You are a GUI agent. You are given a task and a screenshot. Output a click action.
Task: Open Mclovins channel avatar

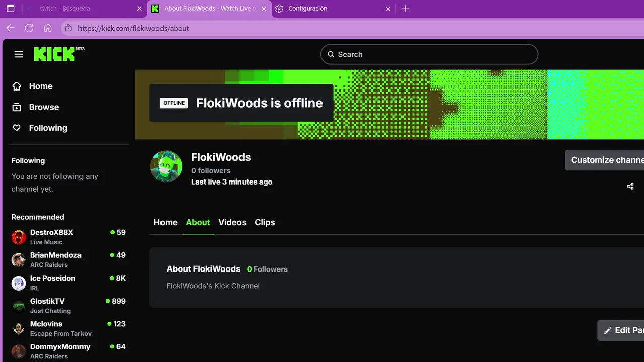[x=19, y=329]
